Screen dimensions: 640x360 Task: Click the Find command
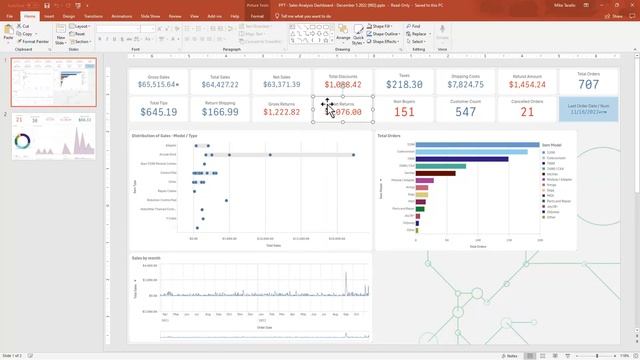(x=413, y=26)
